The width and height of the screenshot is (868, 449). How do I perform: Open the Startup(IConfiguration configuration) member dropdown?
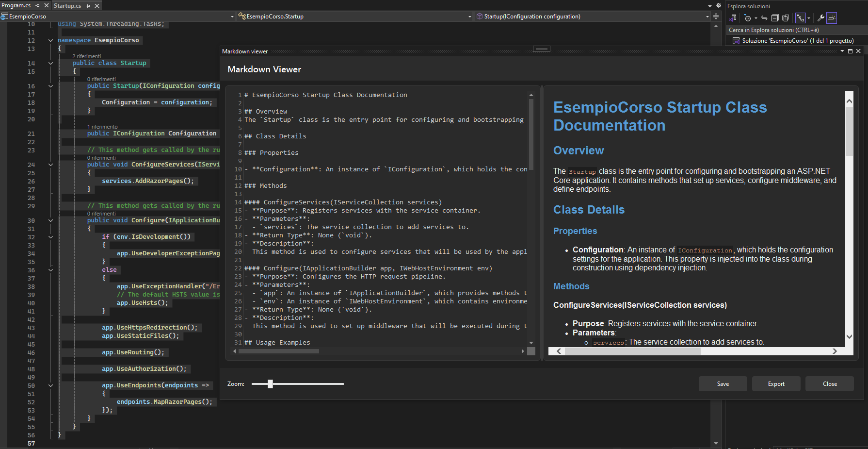(x=707, y=17)
